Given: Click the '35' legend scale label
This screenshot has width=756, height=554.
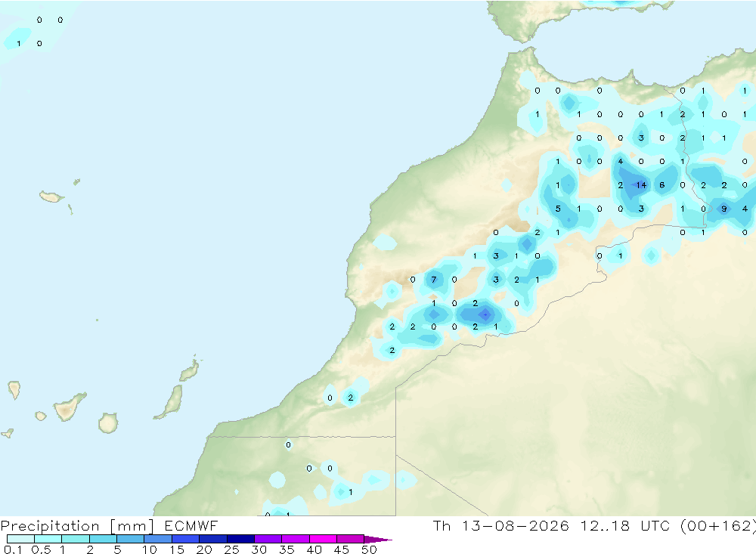Looking at the screenshot, I should (x=287, y=549).
